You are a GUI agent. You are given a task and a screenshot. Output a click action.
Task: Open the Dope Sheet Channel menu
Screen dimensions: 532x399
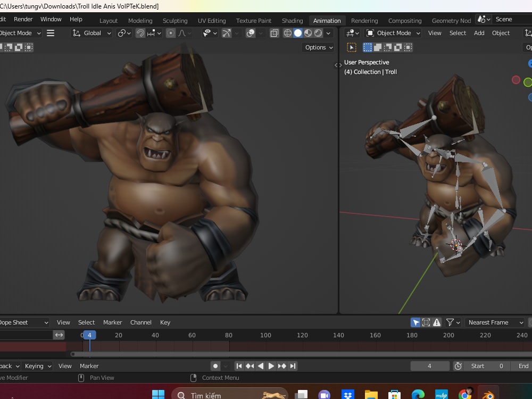tap(141, 322)
